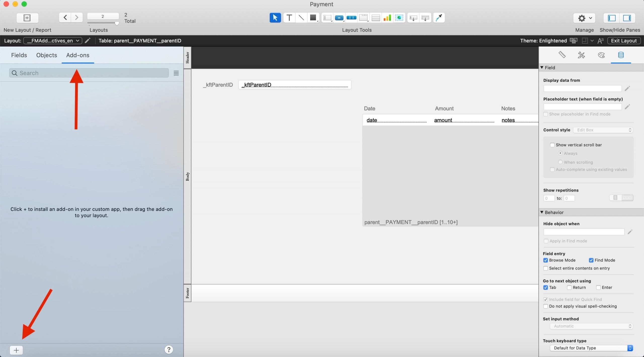
Task: Click pencil next to Hide object when
Action: pos(630,232)
